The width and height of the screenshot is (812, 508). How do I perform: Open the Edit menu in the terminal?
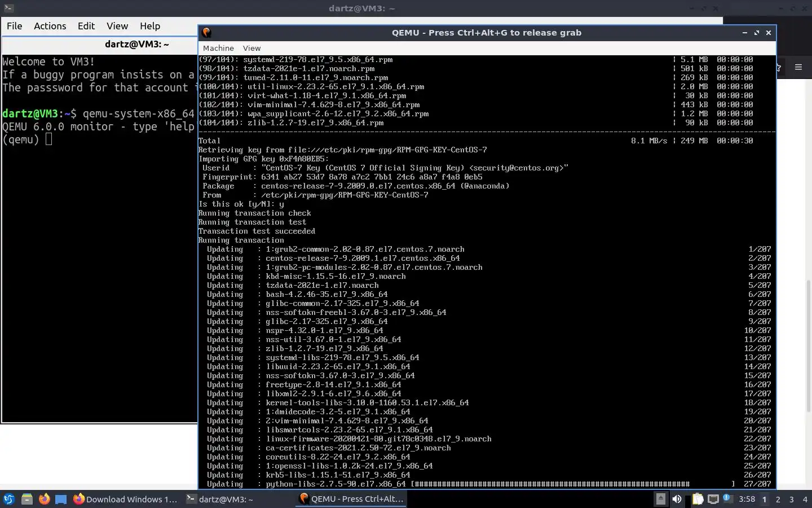86,26
